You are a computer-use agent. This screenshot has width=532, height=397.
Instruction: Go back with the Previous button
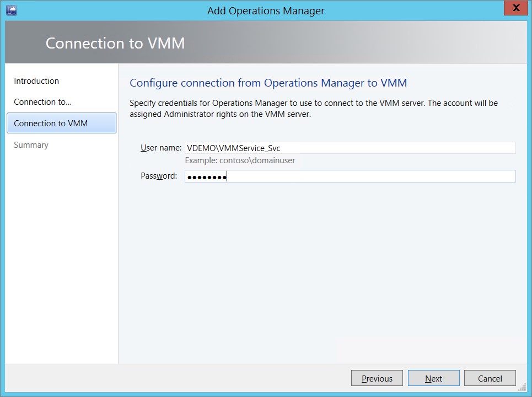377,378
